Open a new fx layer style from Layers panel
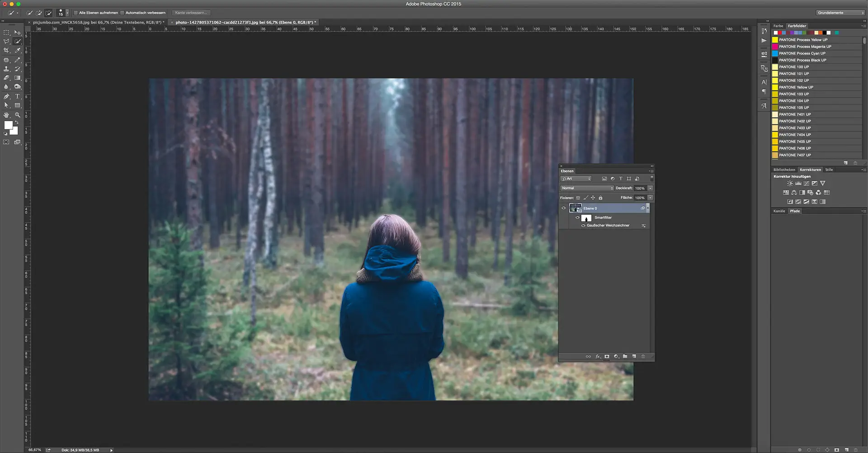This screenshot has width=868, height=453. (x=598, y=356)
